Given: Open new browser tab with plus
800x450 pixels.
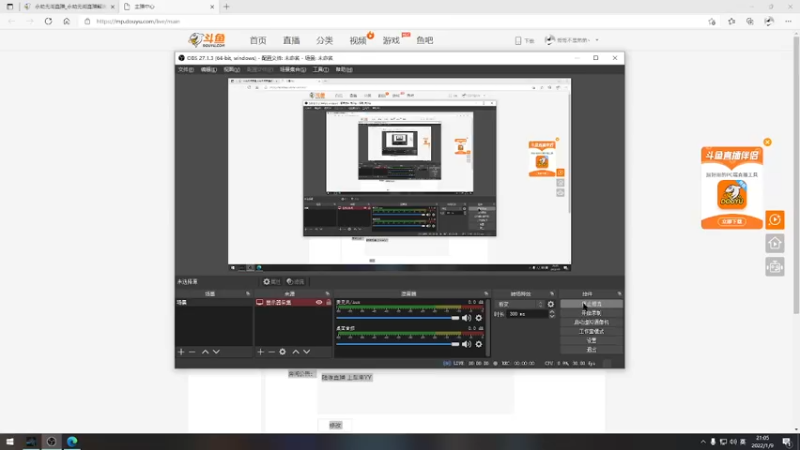Looking at the screenshot, I should (227, 7).
